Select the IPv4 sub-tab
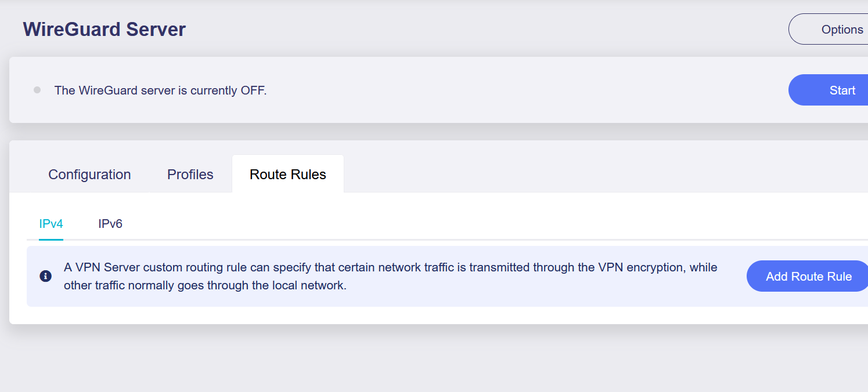 tap(51, 224)
